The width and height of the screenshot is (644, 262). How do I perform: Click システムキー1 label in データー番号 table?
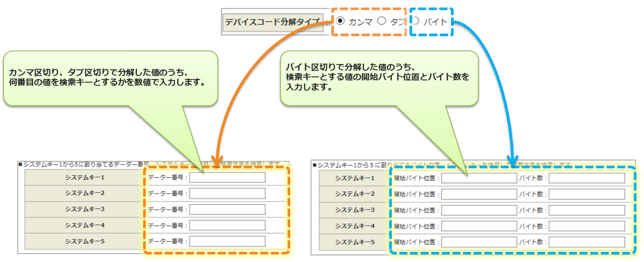(x=84, y=178)
